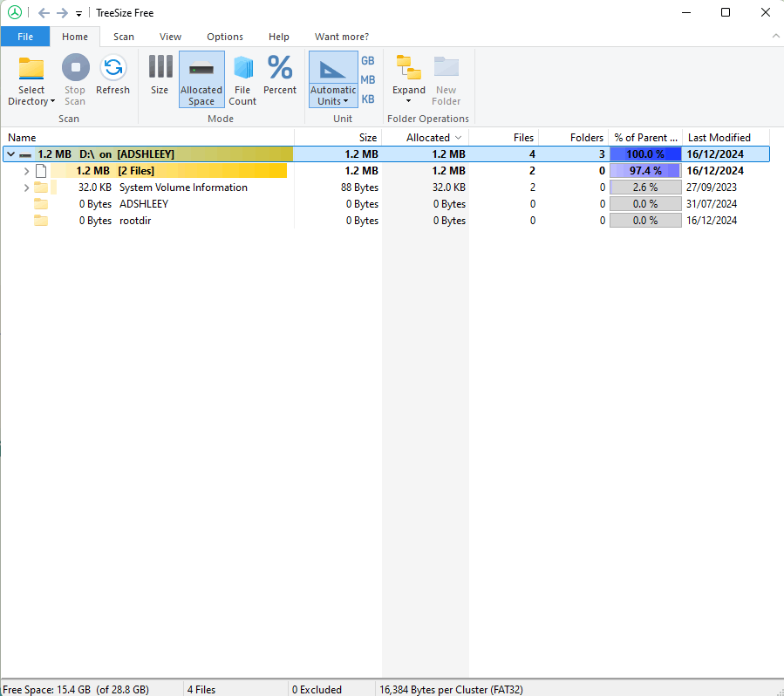784x696 pixels.
Task: Sort by the % of Parent column
Action: (645, 138)
